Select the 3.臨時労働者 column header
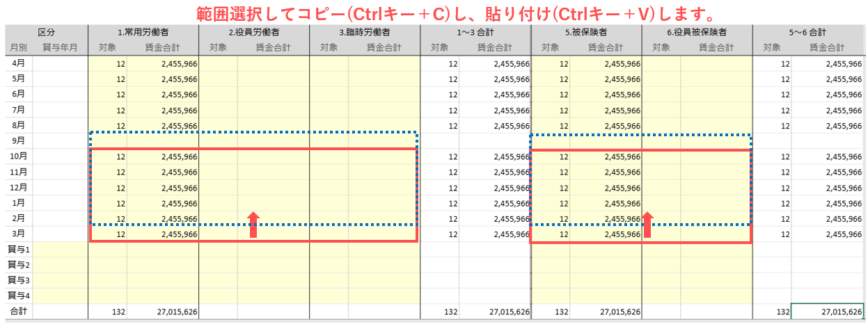The width and height of the screenshot is (868, 324). pos(364,32)
